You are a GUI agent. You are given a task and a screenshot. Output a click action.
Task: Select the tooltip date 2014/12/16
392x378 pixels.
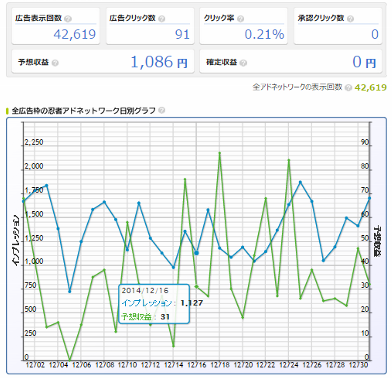click(x=145, y=290)
